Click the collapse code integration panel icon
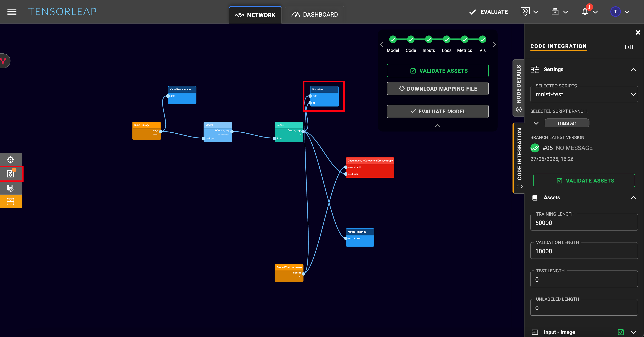The image size is (644, 337). (x=629, y=47)
